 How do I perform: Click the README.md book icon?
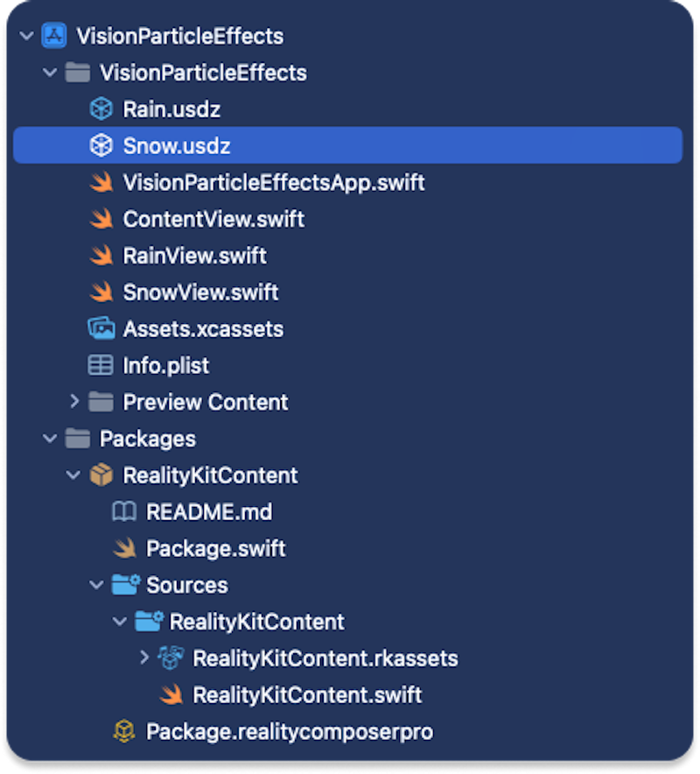tap(122, 511)
